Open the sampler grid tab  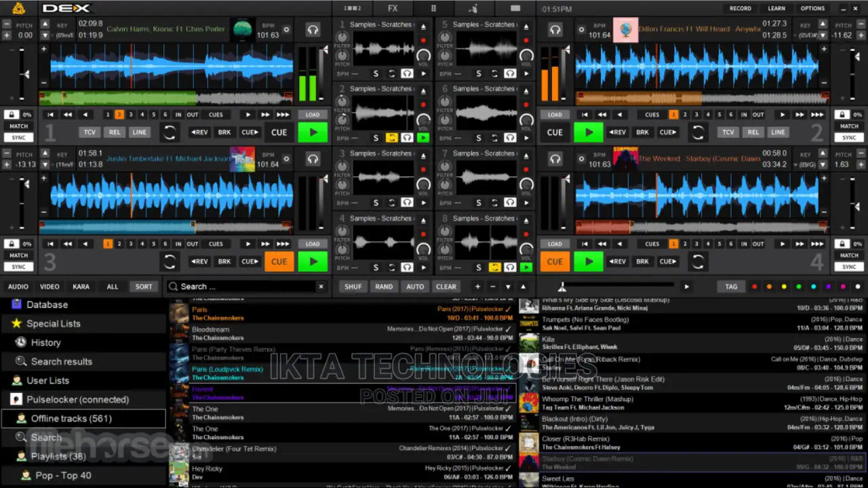click(x=433, y=8)
